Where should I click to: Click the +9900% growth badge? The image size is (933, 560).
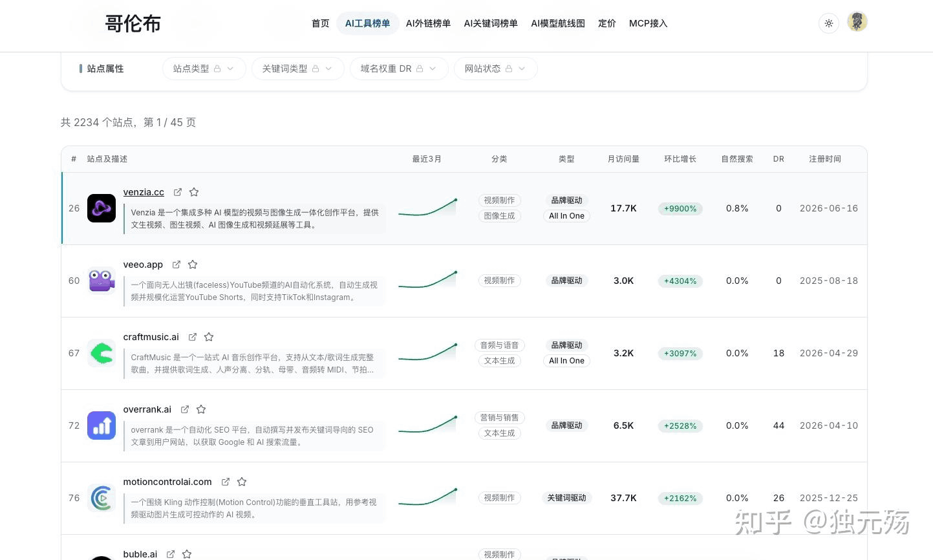[680, 209]
